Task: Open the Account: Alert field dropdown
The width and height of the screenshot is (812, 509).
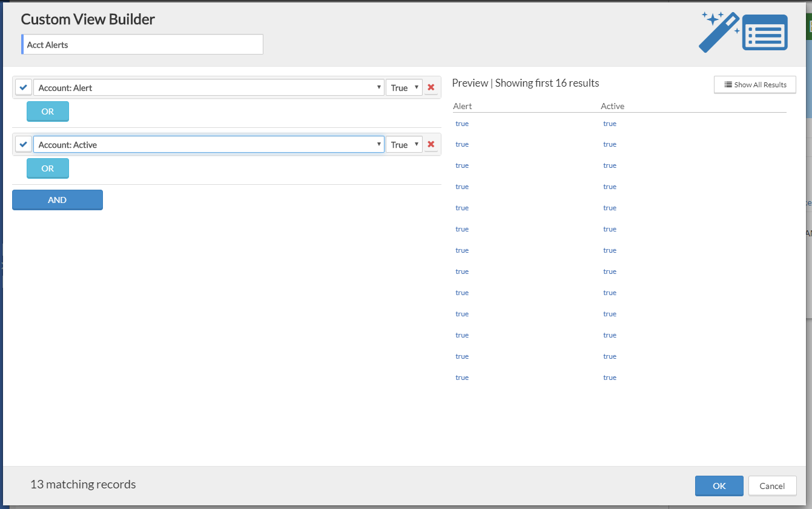Action: point(208,88)
